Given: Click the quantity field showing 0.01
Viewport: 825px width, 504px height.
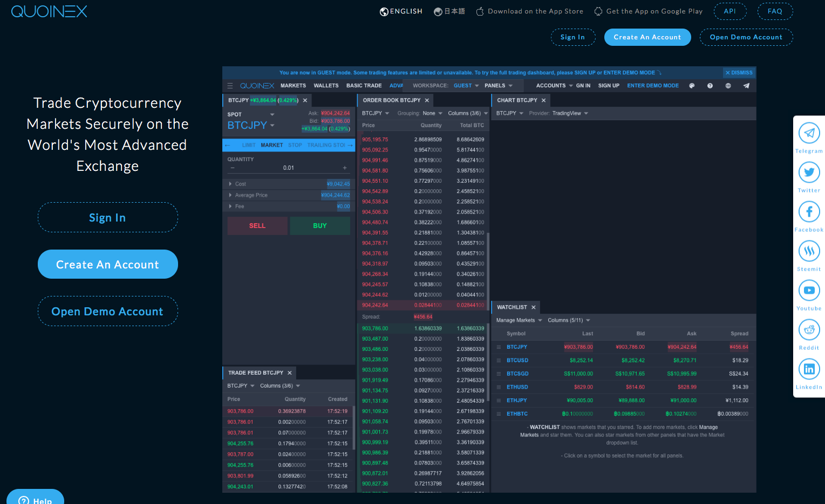Looking at the screenshot, I should pos(289,168).
